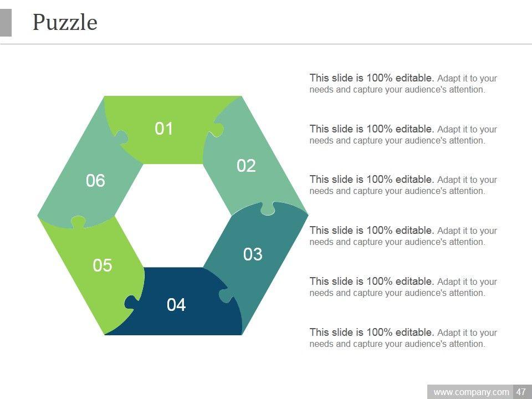The height and width of the screenshot is (399, 532).
Task: Select the topmost "100% editable" text paragraph
Action: (403, 84)
